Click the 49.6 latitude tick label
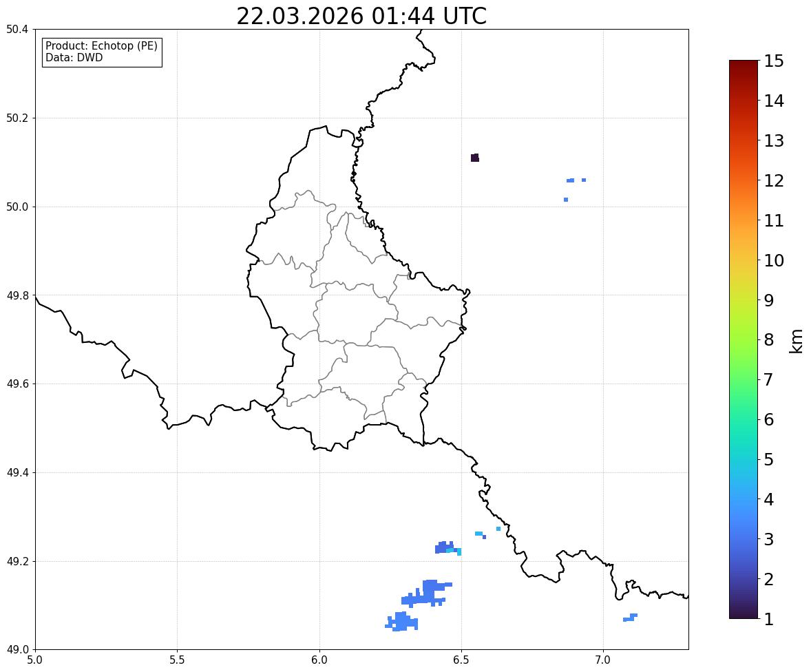The image size is (811, 672). point(17,384)
